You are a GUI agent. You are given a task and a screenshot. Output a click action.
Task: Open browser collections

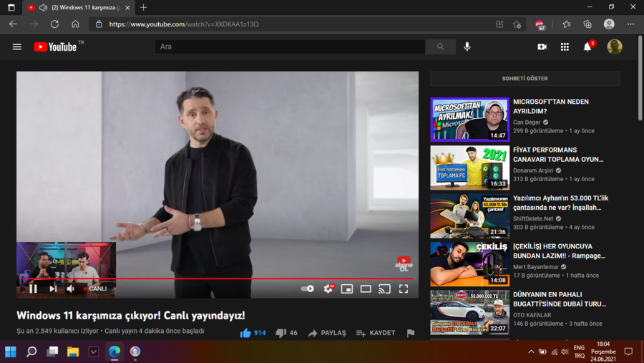587,24
